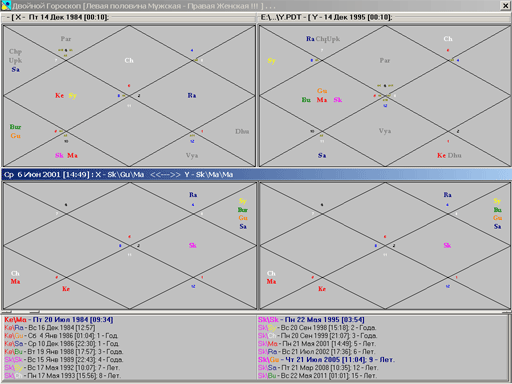Select the Ke\Ma 20 Июл 1984 dasha entry
The height and width of the screenshot is (384, 512).
[x=59, y=320]
